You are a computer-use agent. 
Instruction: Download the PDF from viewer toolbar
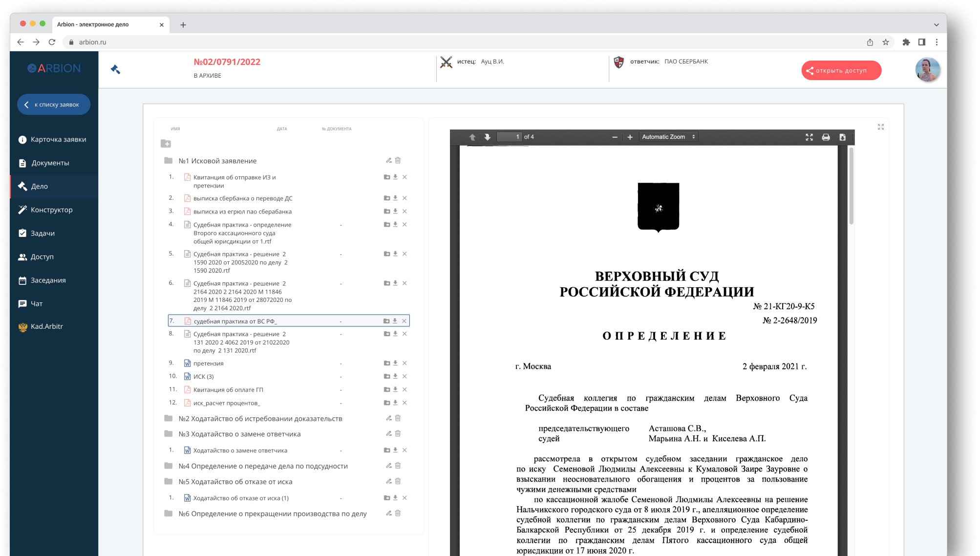(842, 137)
